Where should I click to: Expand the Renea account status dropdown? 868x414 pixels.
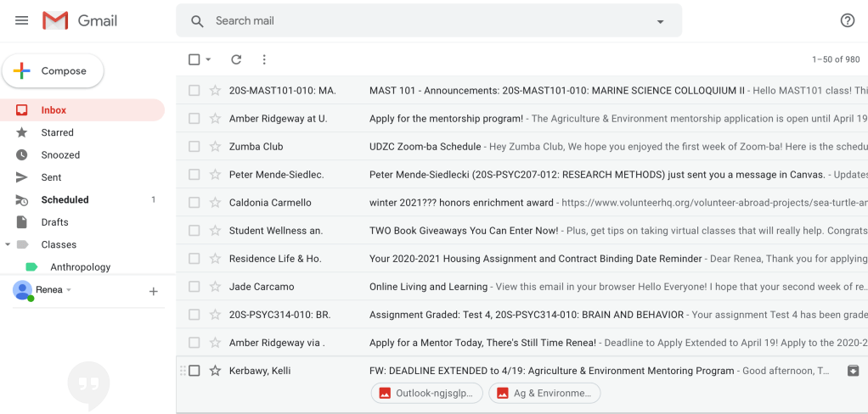[x=69, y=290]
